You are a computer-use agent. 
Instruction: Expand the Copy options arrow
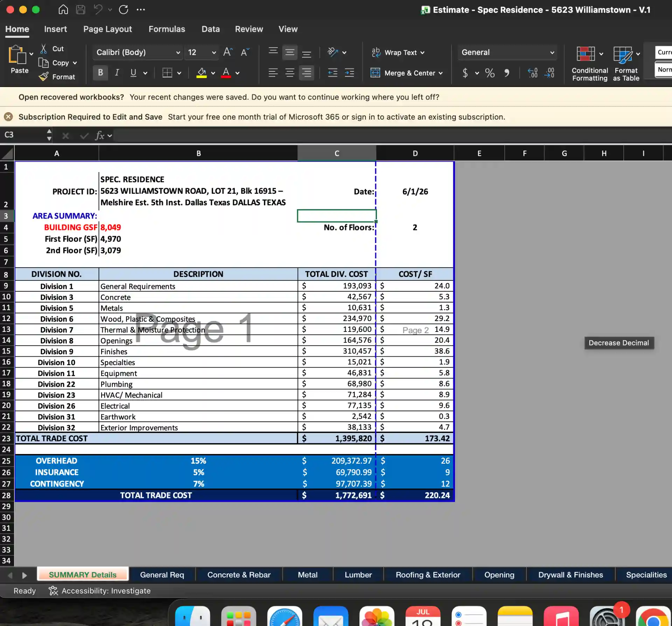[x=75, y=63]
